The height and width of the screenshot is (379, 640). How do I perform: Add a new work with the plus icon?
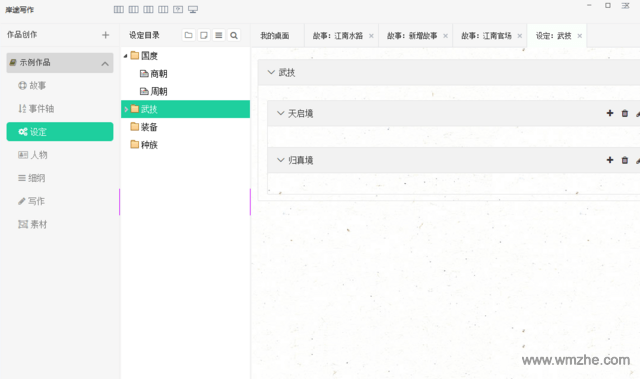click(x=106, y=35)
